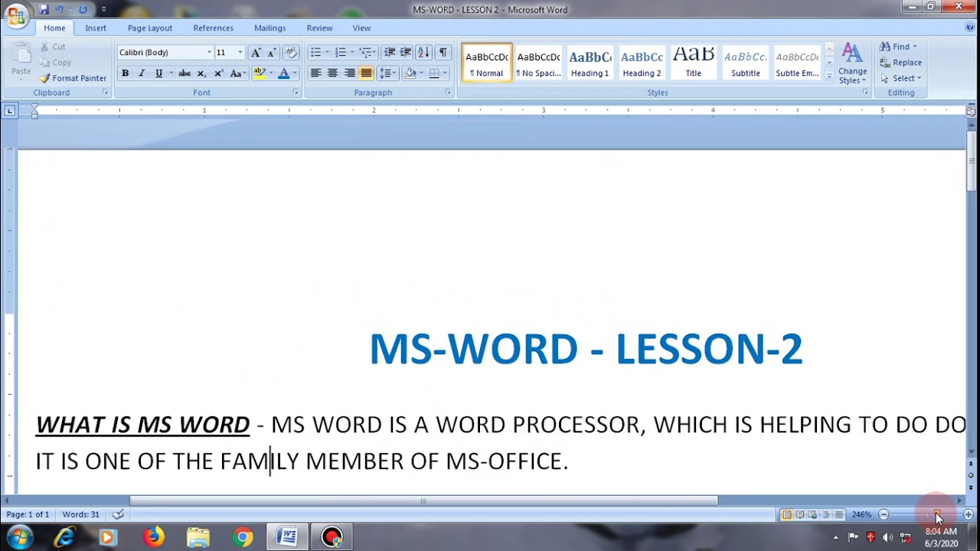This screenshot has width=980, height=551.
Task: Click the Shrink Font icon
Action: (x=271, y=52)
